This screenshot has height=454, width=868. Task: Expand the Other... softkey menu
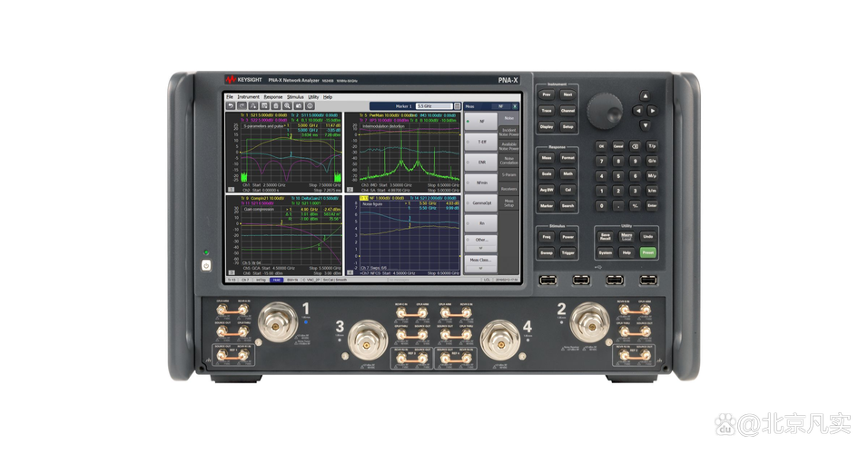[481, 243]
